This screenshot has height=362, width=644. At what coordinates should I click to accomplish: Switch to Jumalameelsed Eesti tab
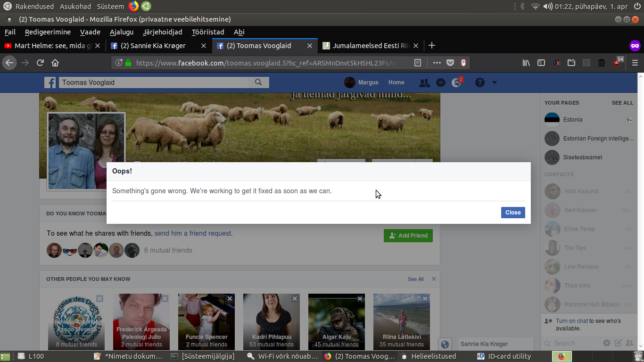(x=371, y=46)
